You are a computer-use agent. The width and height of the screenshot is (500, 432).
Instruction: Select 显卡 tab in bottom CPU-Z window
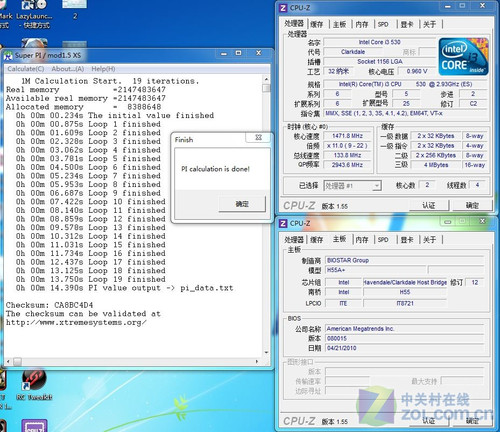[407, 240]
